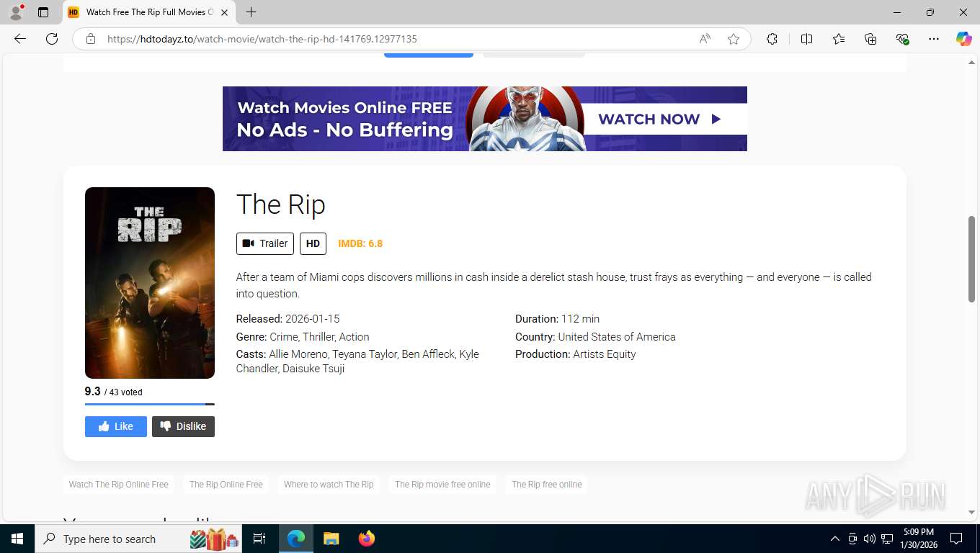Click the IMDB: 6.8 rating

point(360,243)
